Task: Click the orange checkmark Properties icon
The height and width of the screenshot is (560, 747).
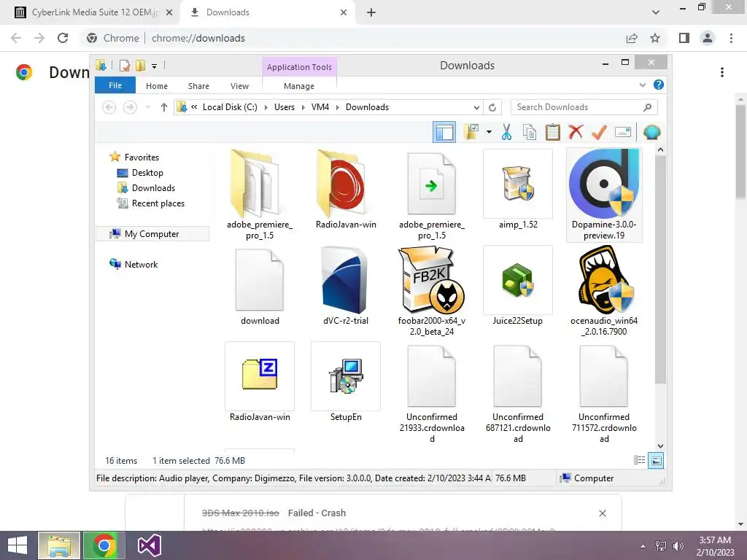Action: click(599, 132)
